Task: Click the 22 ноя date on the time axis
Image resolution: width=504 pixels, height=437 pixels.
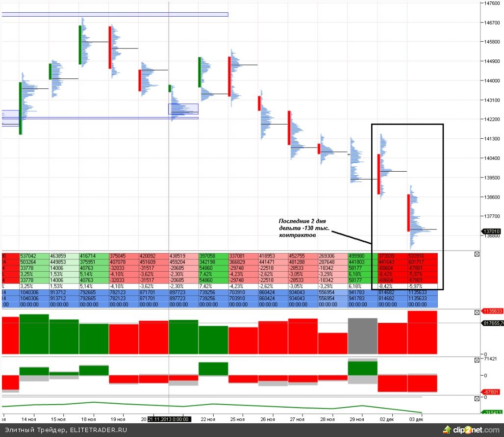Action: pos(208,419)
